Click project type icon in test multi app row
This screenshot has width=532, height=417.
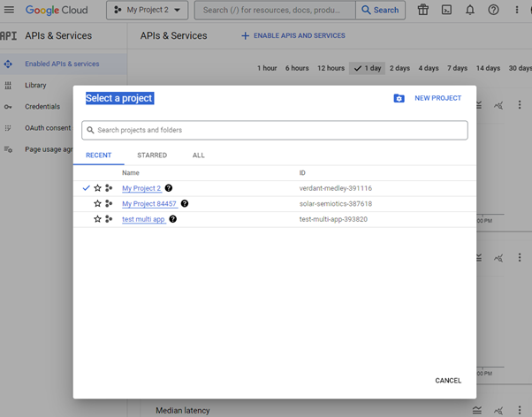[x=109, y=219]
